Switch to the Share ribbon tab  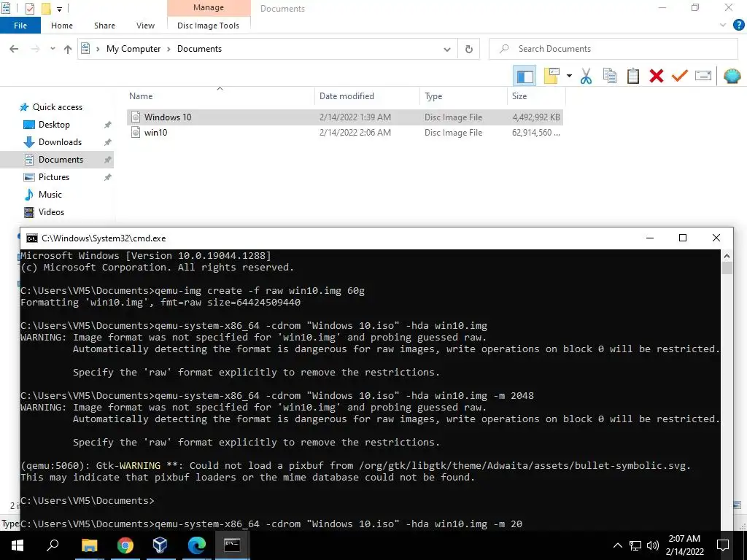[x=104, y=26]
